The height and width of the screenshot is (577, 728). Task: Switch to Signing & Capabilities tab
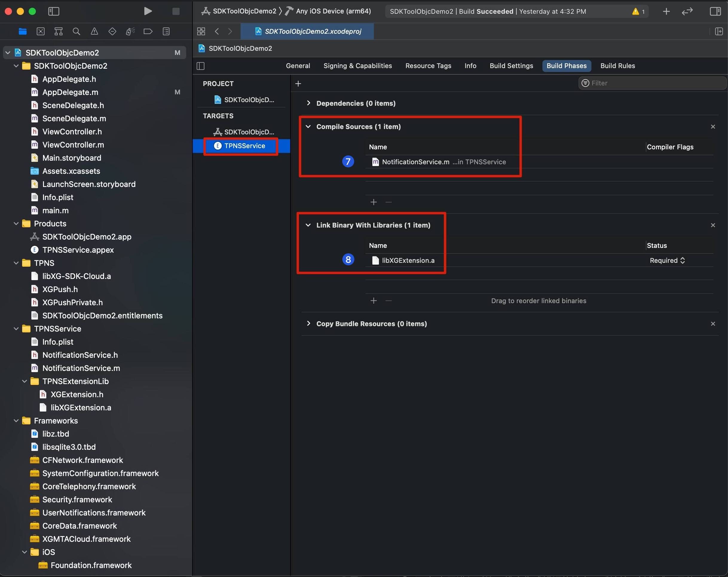(358, 66)
